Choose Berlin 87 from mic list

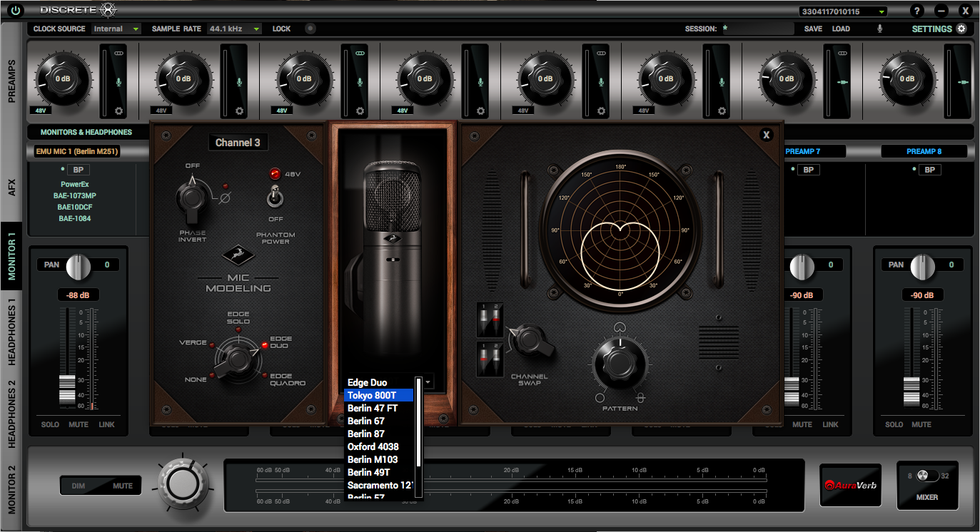pyautogui.click(x=379, y=434)
